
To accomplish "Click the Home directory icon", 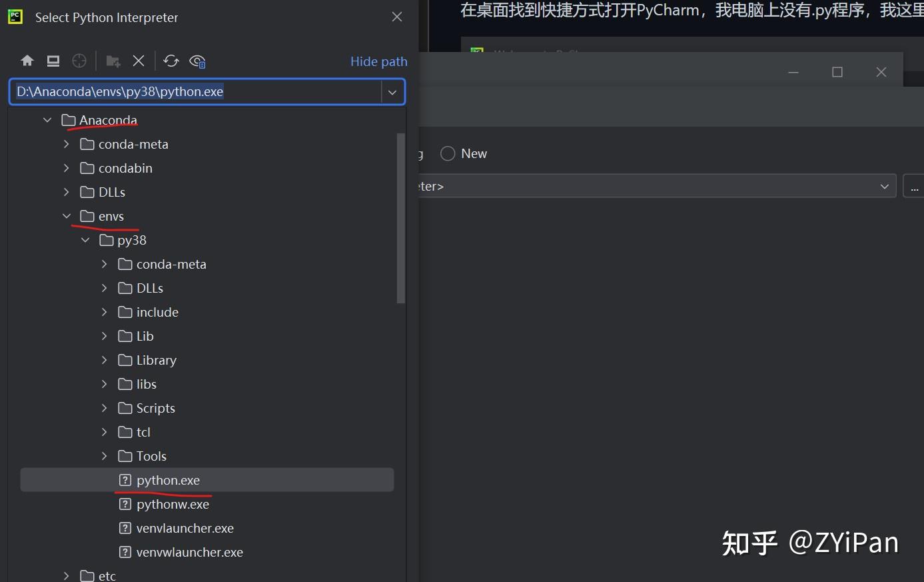I will 27,61.
